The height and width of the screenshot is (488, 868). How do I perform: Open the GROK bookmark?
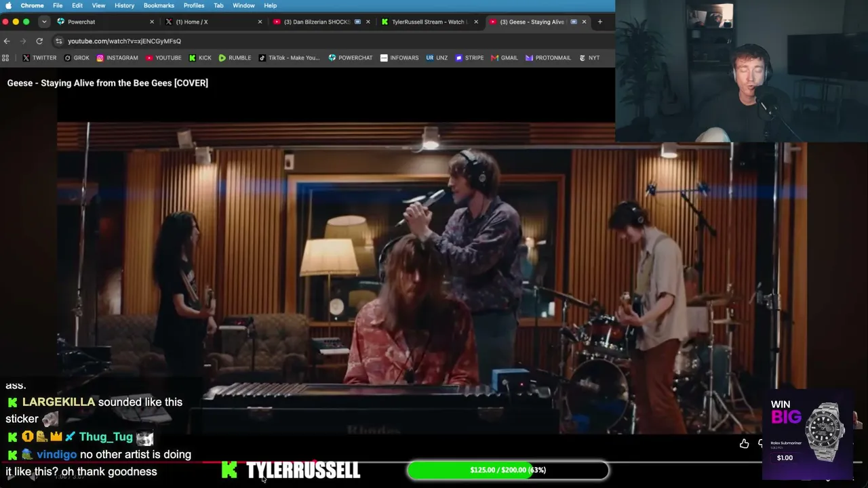(x=77, y=58)
